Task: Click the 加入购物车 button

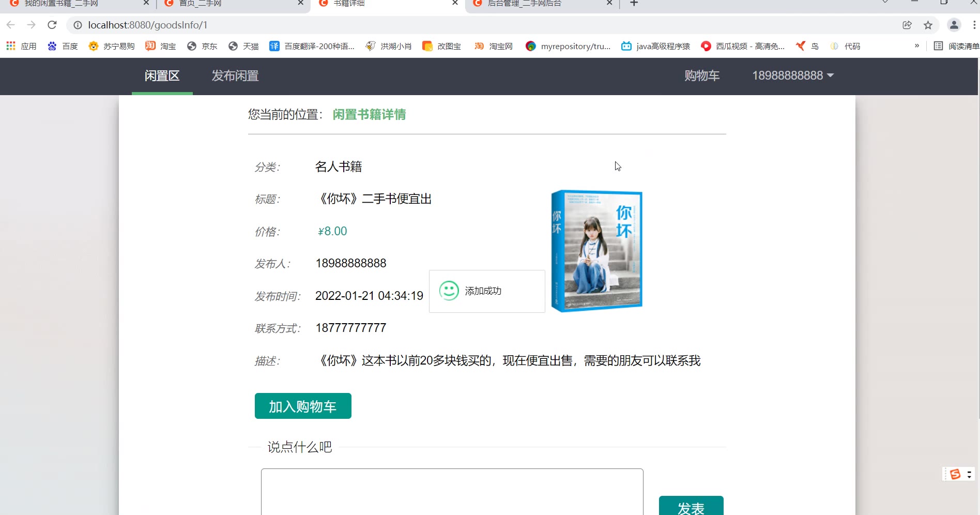Action: (x=303, y=406)
